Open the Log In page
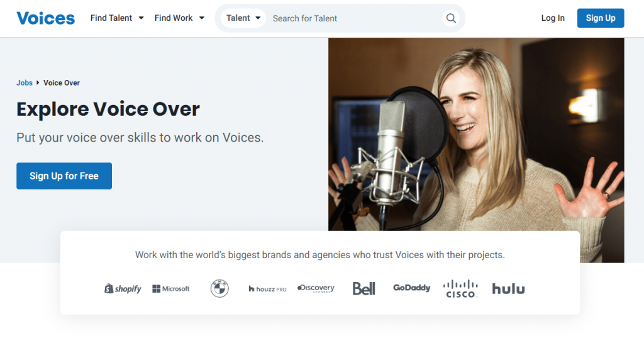Viewport: 644px width, 345px height. (553, 18)
